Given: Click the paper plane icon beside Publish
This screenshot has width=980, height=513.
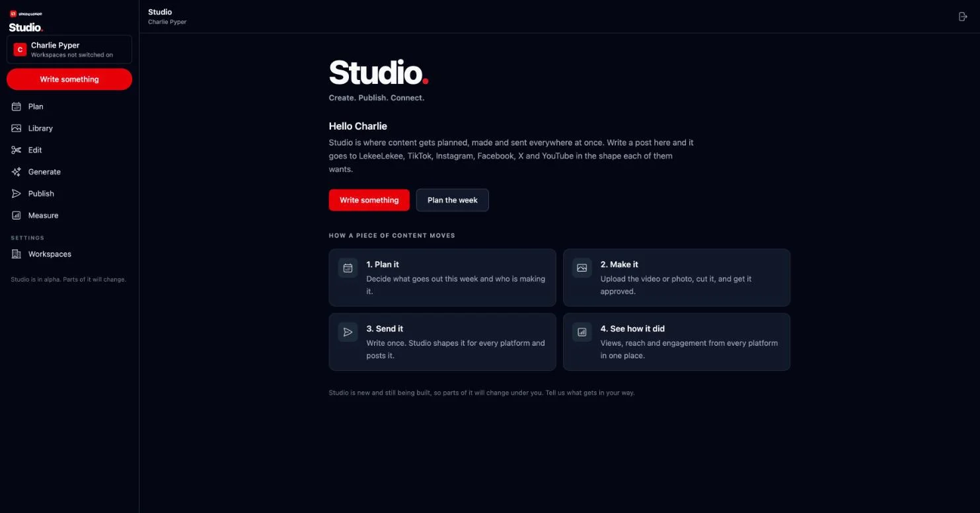Looking at the screenshot, I should pyautogui.click(x=17, y=194).
